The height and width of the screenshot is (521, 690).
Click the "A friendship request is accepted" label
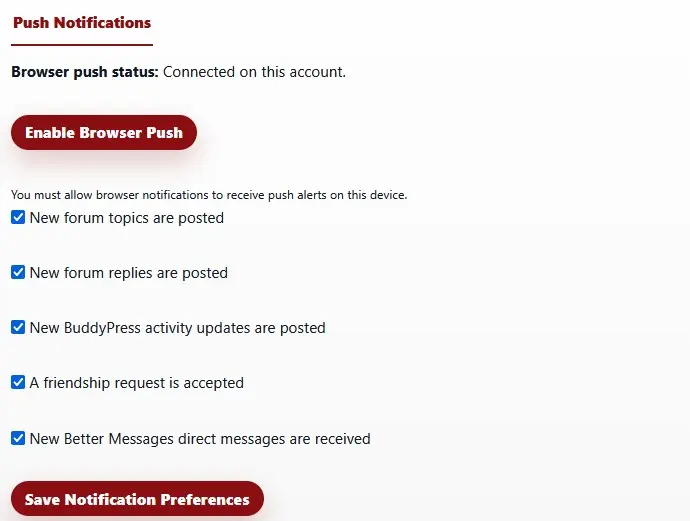(x=137, y=383)
